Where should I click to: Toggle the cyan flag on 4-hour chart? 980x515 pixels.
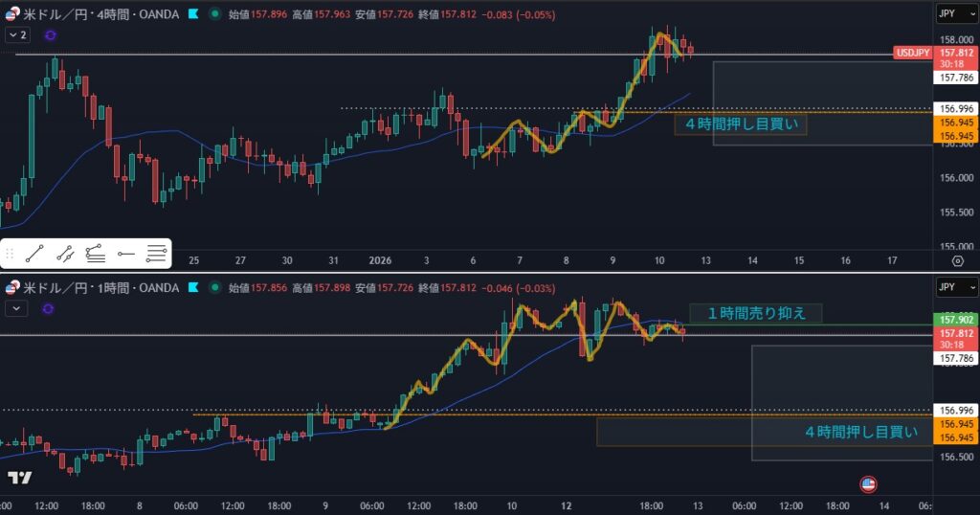pyautogui.click(x=193, y=14)
